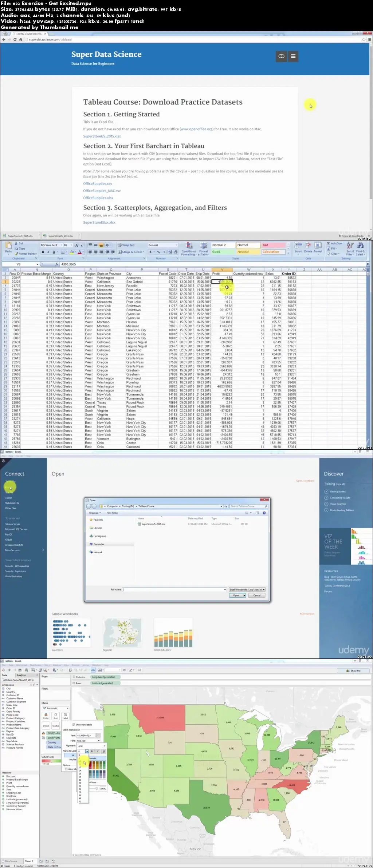This screenshot has height=868, width=373.
Task: Click the Excel Name Box showing V3
Action: tap(20, 264)
